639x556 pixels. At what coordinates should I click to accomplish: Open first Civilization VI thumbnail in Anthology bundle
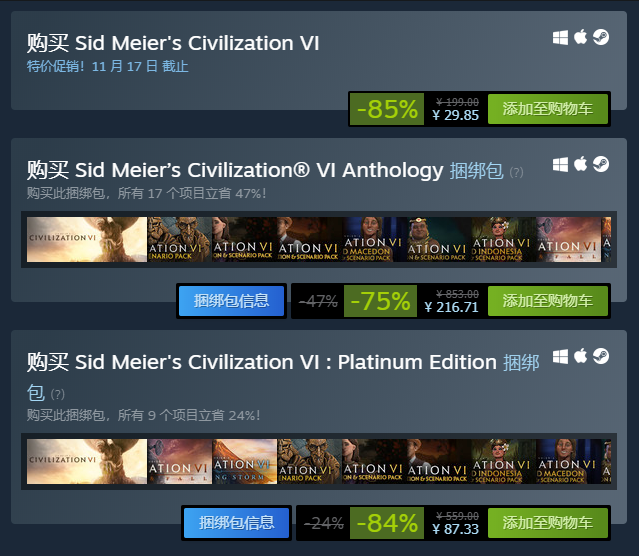tap(87, 240)
